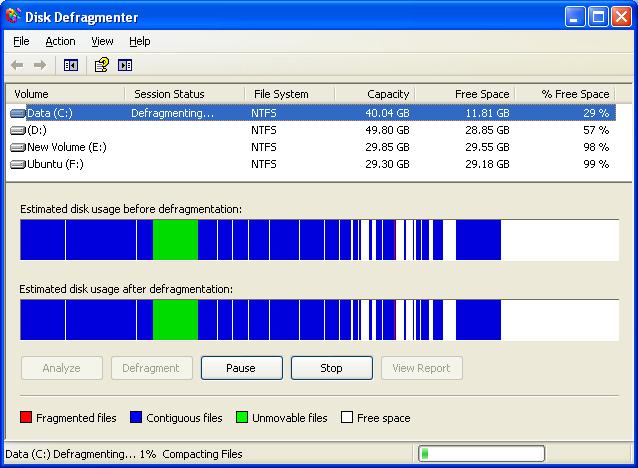Click the 29.30 GB capacity value
The height and width of the screenshot is (468, 638).
tap(387, 164)
